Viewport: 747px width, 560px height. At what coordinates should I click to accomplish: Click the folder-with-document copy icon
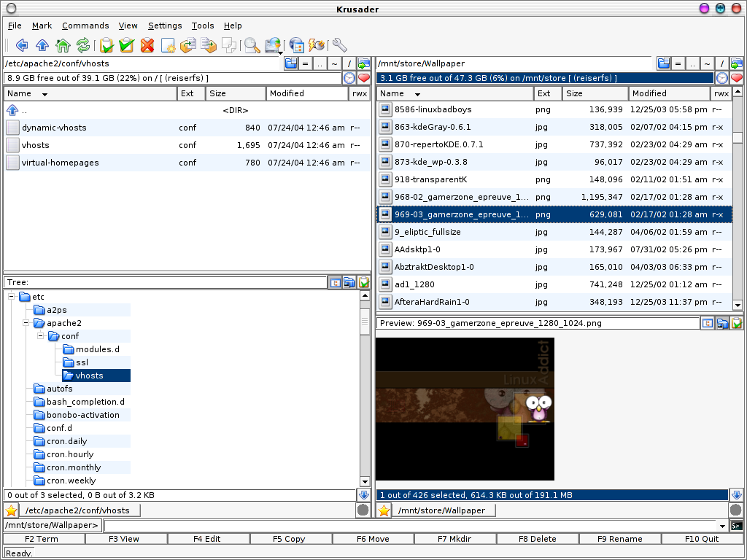[x=188, y=45]
